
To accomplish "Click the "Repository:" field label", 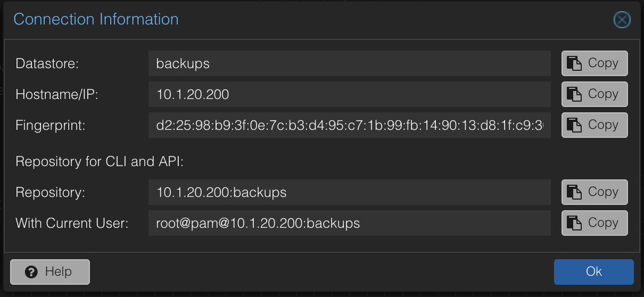I will (x=50, y=193).
